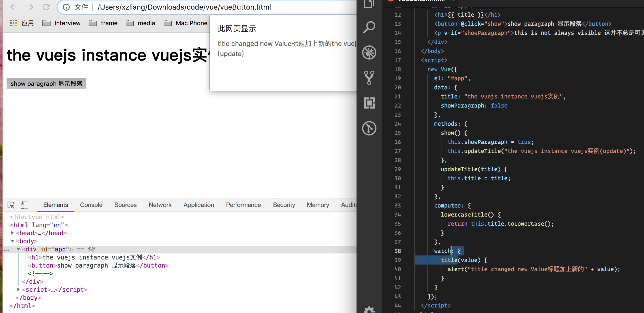This screenshot has width=644, height=313.
Task: Switch to the Console tab in DevTools
Action: (91, 205)
